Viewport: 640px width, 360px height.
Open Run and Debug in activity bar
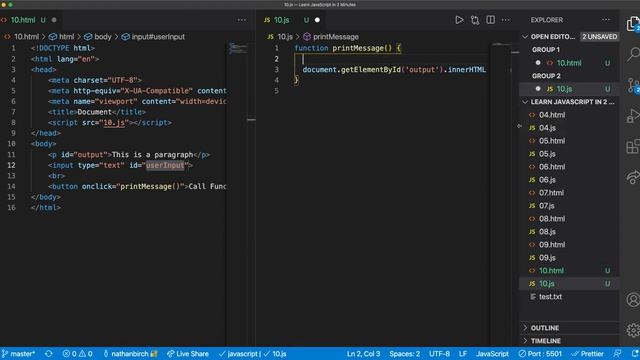[x=633, y=116]
